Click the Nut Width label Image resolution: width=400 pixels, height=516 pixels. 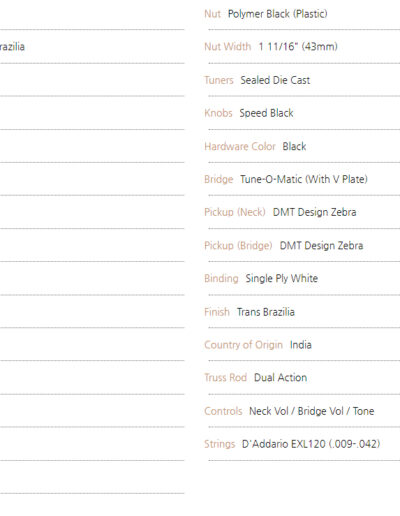point(228,47)
